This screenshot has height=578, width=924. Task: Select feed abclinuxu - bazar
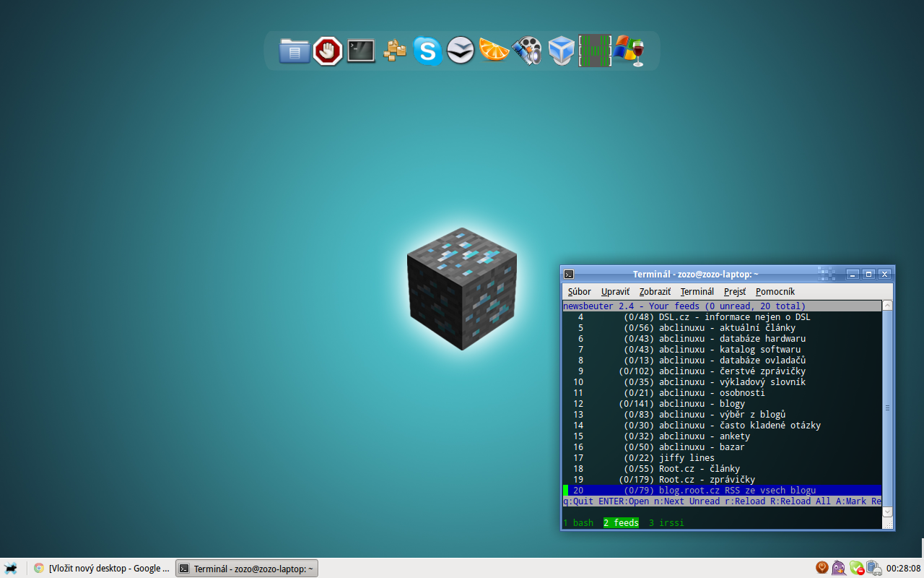(722, 447)
